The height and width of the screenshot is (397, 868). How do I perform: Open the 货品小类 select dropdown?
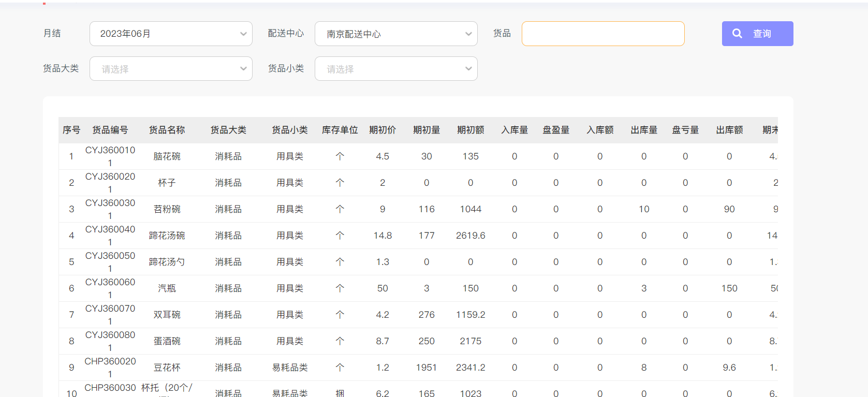coord(396,69)
